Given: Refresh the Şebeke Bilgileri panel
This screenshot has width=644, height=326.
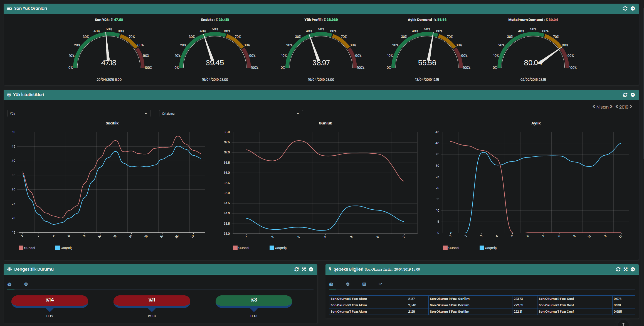Looking at the screenshot, I should coord(618,269).
